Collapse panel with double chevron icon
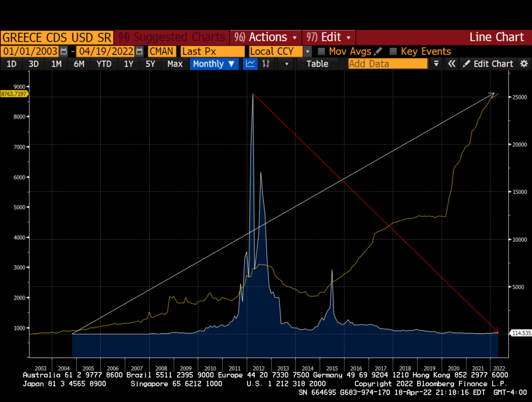Screen dimensions: 532x402 tap(451, 64)
